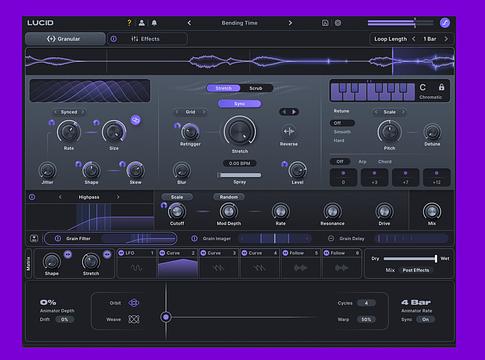Click the Rate knob

pyautogui.click(x=69, y=132)
